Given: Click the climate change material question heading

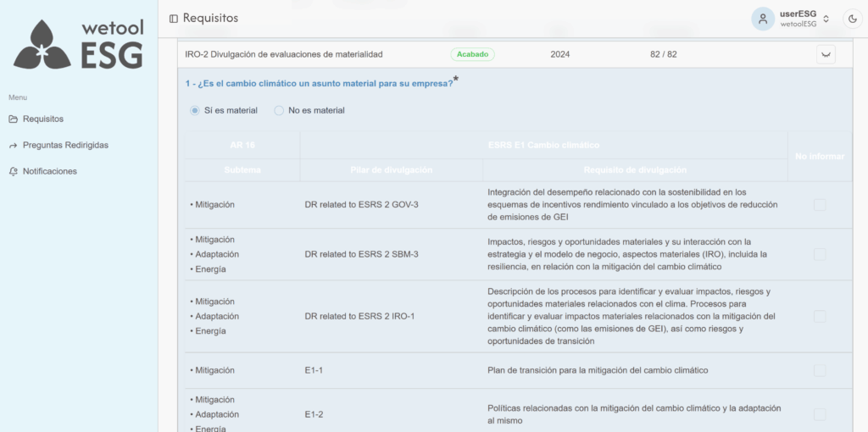Looking at the screenshot, I should click(x=319, y=83).
